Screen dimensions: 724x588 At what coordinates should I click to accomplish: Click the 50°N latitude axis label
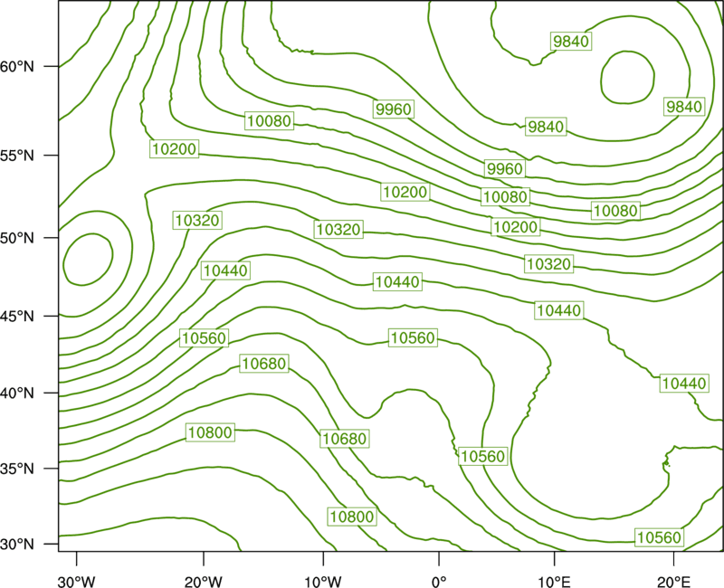pos(17,238)
